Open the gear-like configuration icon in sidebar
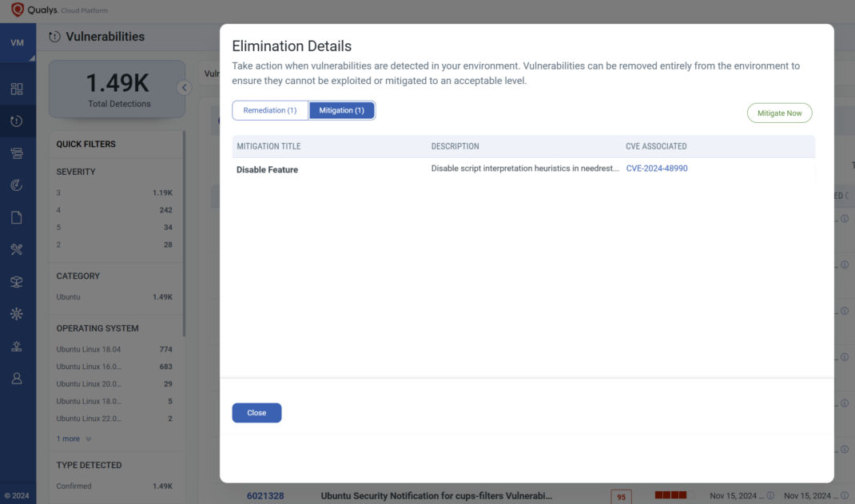855x504 pixels. (17, 314)
